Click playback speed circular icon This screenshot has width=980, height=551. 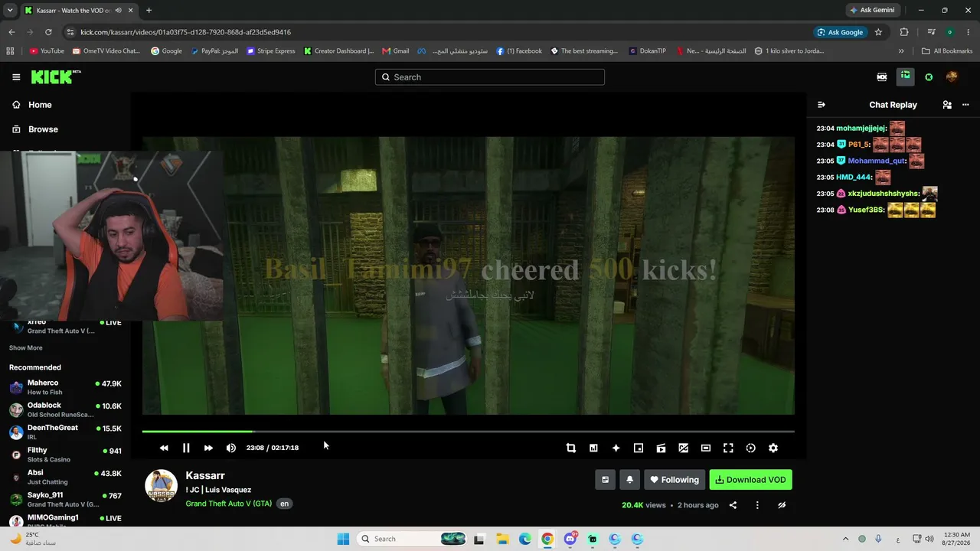click(x=750, y=448)
